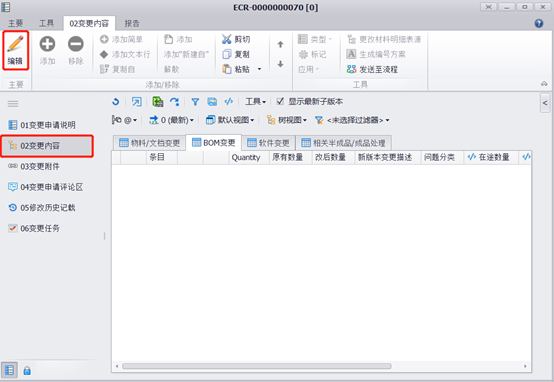Click the blue help question icon

tap(538, 23)
